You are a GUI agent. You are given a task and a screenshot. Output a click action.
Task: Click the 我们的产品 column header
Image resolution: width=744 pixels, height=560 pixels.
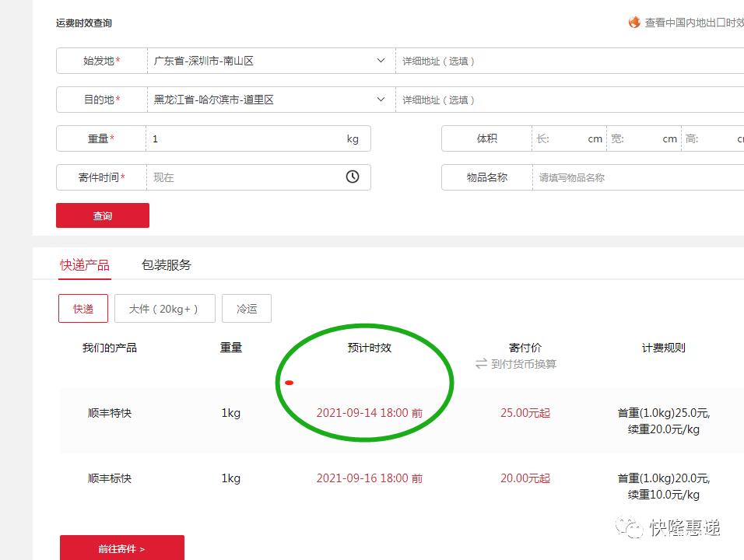(110, 348)
